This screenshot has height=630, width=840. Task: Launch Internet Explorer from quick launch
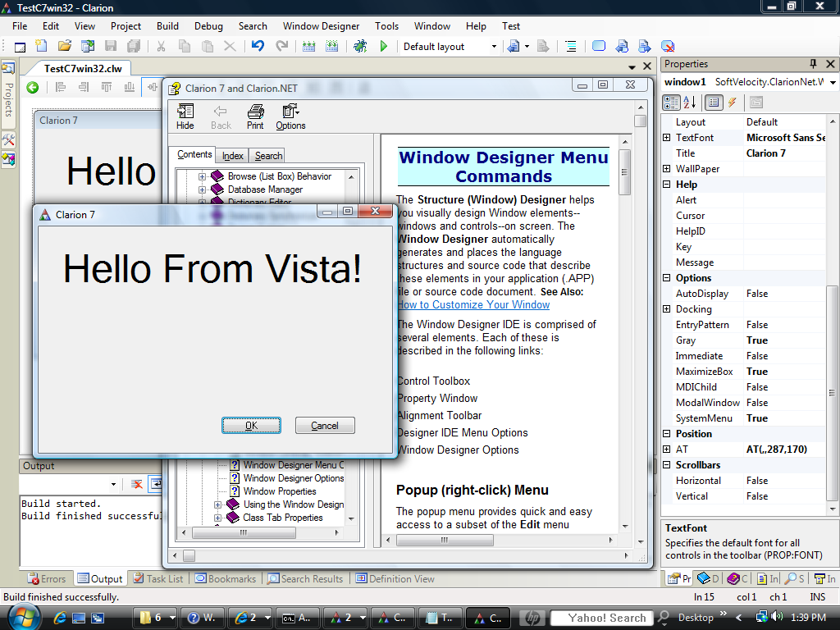pos(59,618)
